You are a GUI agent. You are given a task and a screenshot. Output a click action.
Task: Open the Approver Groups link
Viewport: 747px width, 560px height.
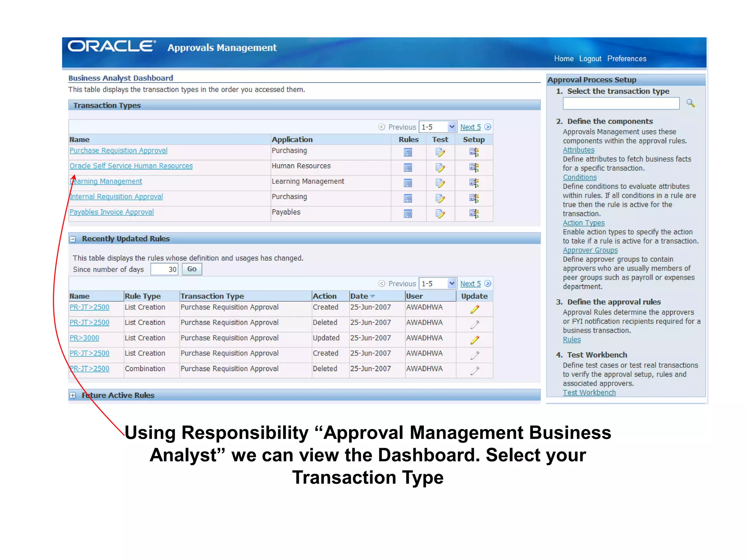[590, 250]
